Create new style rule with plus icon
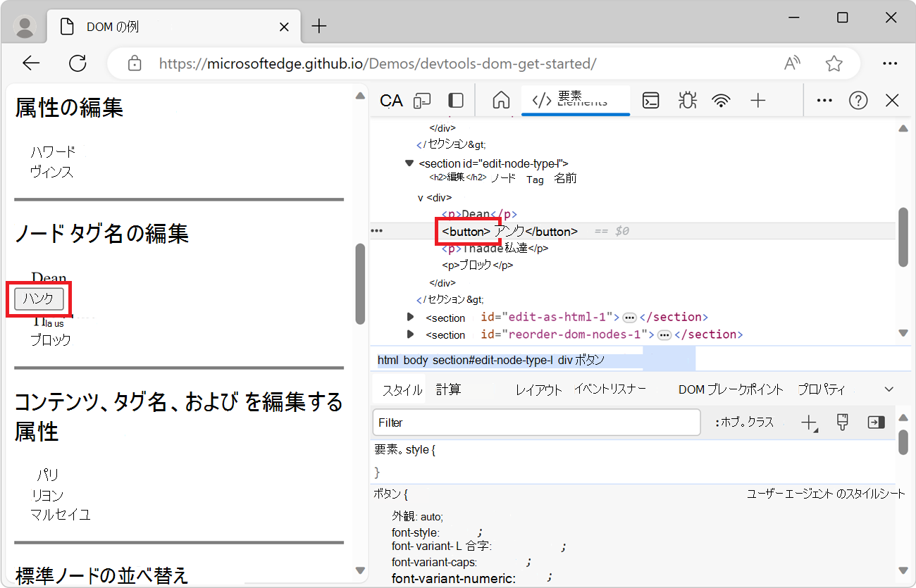This screenshot has height=588, width=916. pyautogui.click(x=809, y=422)
